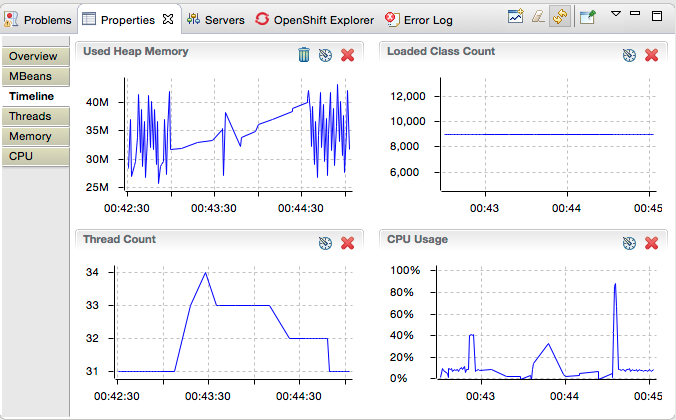Switch to the Problems view tab
The width and height of the screenshot is (676, 420).
(38, 19)
